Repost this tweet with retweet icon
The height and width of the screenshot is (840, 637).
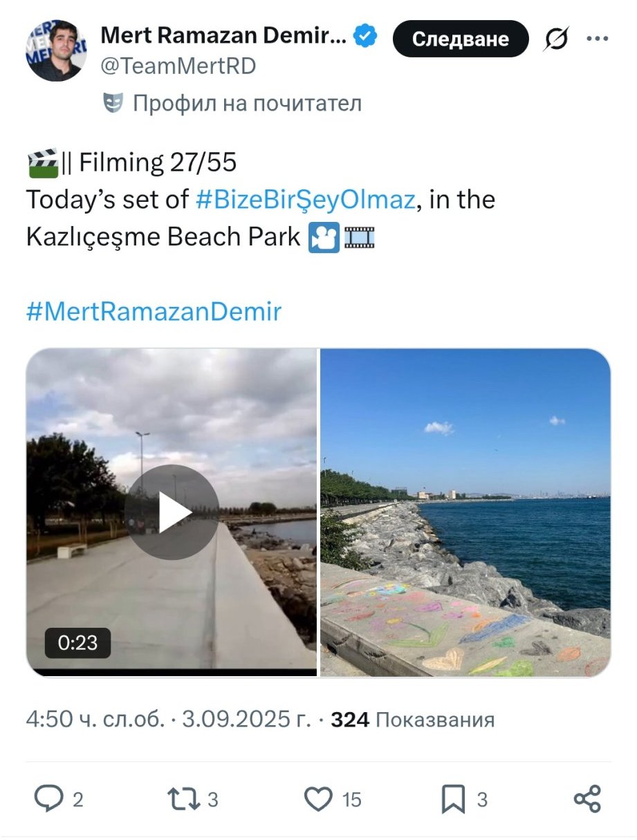point(182,799)
